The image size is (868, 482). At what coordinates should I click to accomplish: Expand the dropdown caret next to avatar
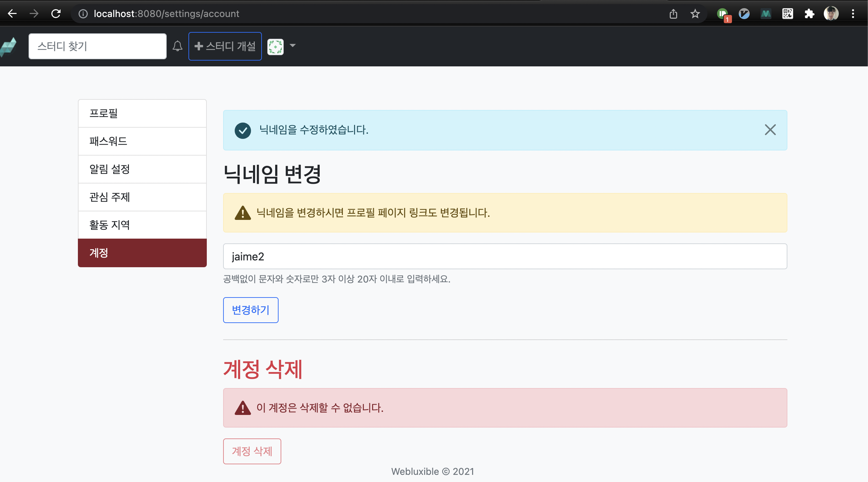pyautogui.click(x=292, y=46)
